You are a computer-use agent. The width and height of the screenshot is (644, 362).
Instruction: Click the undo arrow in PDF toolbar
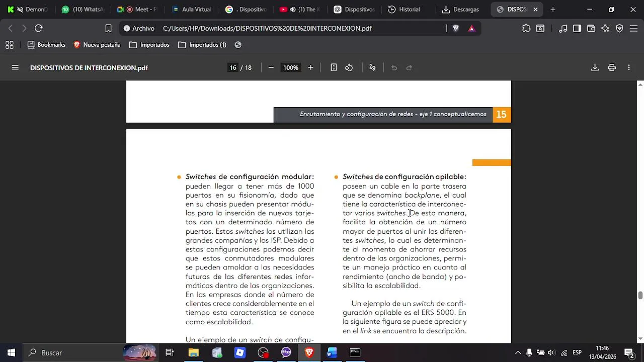pos(394,68)
